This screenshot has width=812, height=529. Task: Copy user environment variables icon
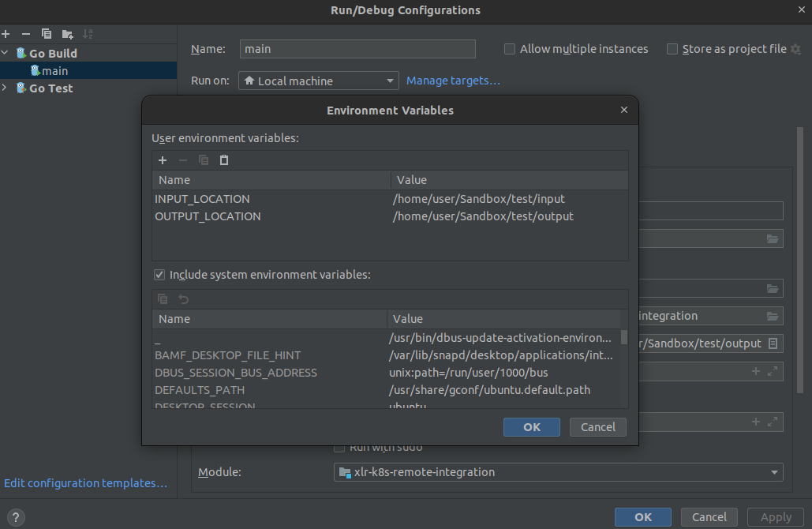point(204,160)
